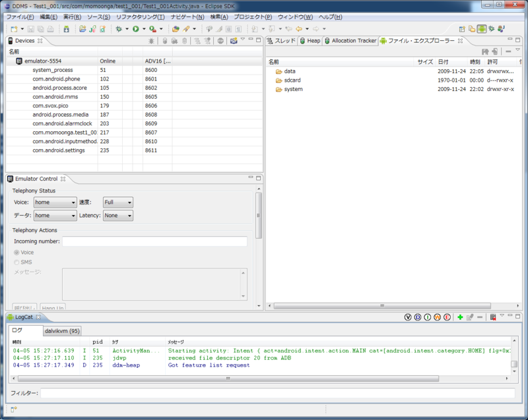Click the Stop Process icon in Devices
This screenshot has height=420, width=528.
[220, 41]
